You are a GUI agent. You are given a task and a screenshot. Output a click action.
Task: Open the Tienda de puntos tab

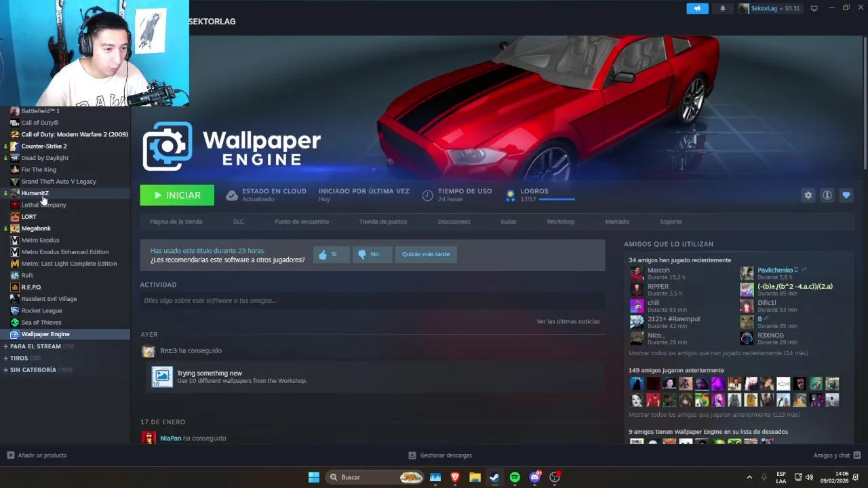[x=383, y=222]
